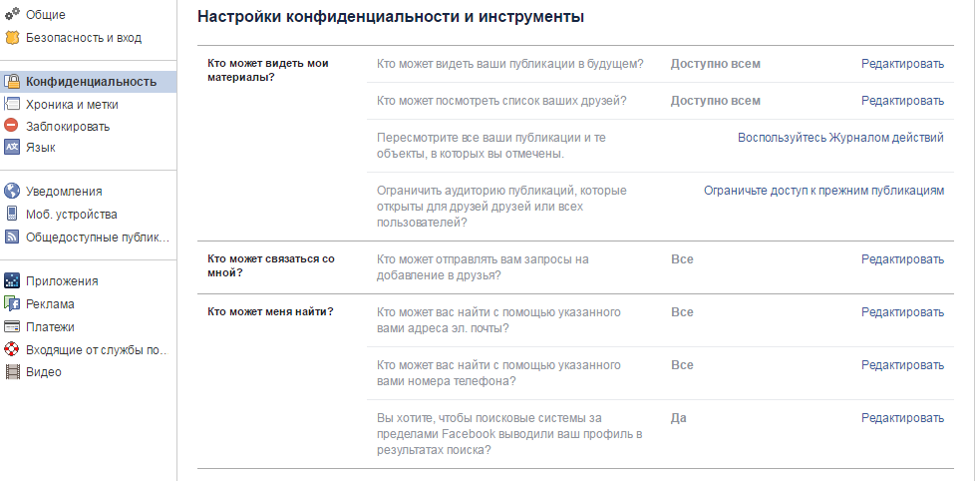This screenshot has height=481, width=980.
Task: Click the globe icon for Уведомления
Action: click(x=12, y=191)
